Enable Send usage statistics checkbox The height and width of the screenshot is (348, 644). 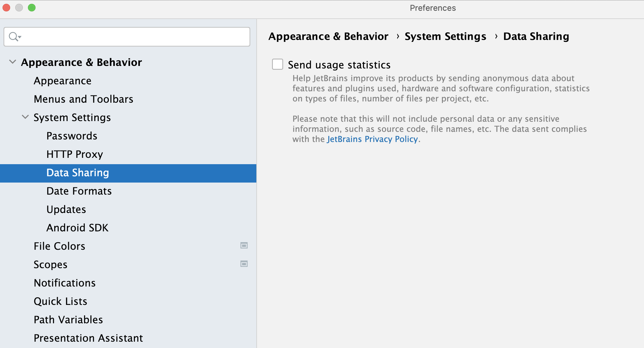coord(278,65)
